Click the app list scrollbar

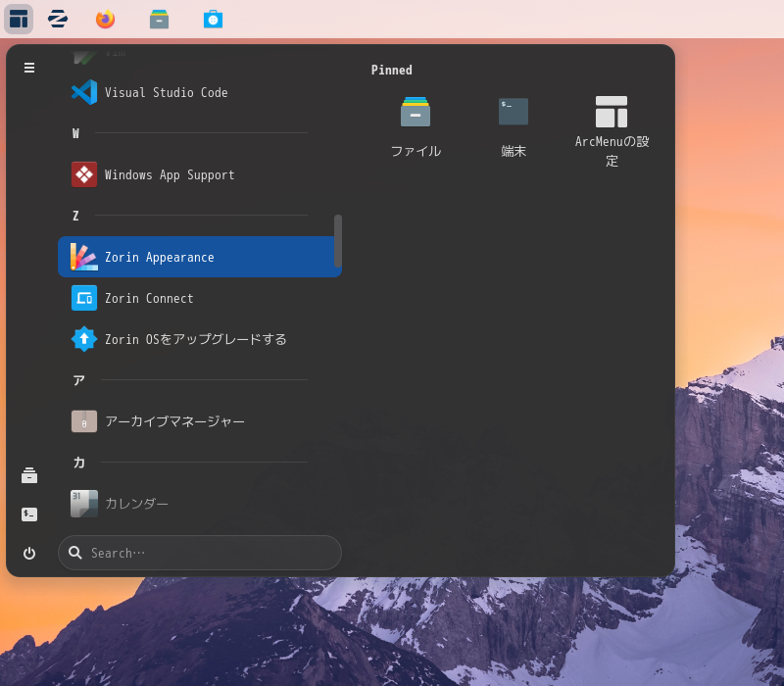pyautogui.click(x=338, y=241)
